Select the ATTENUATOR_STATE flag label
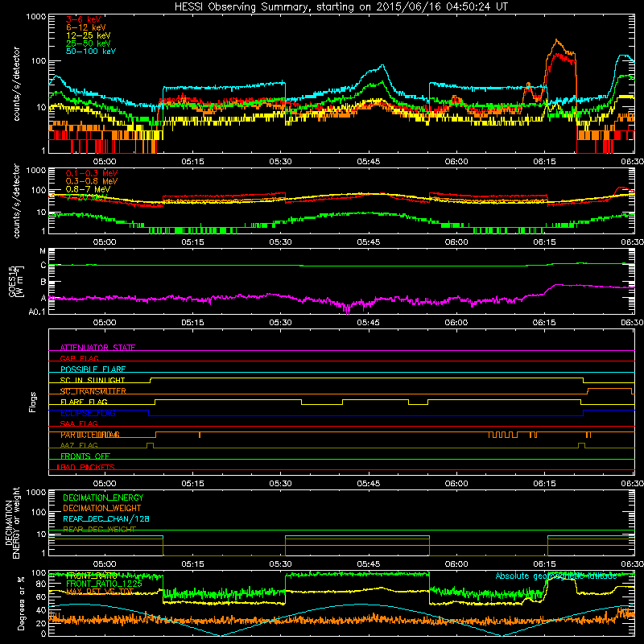 pyautogui.click(x=97, y=348)
